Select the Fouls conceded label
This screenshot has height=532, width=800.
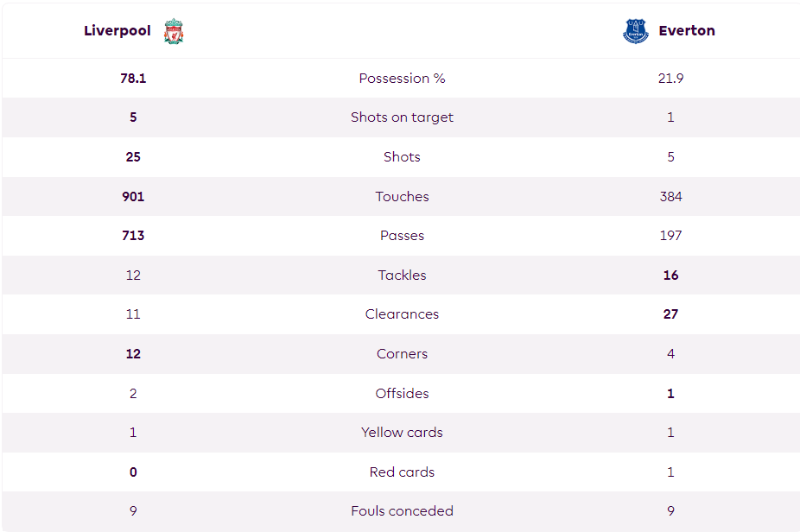coord(402,510)
